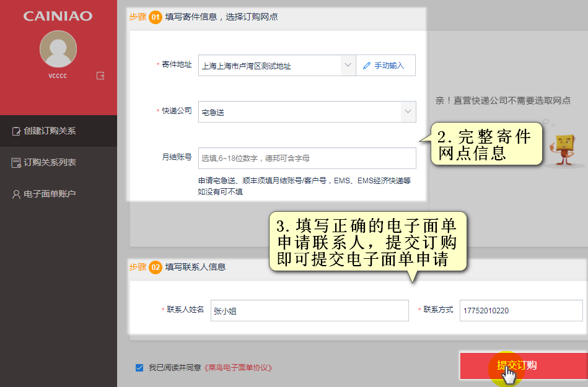
Task: Click the CAINIAO logo
Action: (58, 16)
